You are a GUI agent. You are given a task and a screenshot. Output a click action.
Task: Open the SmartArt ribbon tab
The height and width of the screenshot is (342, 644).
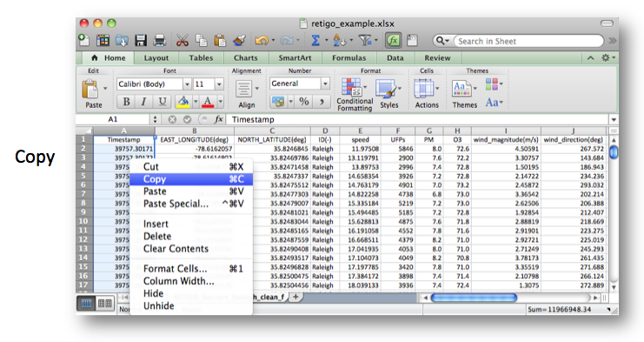coord(295,58)
